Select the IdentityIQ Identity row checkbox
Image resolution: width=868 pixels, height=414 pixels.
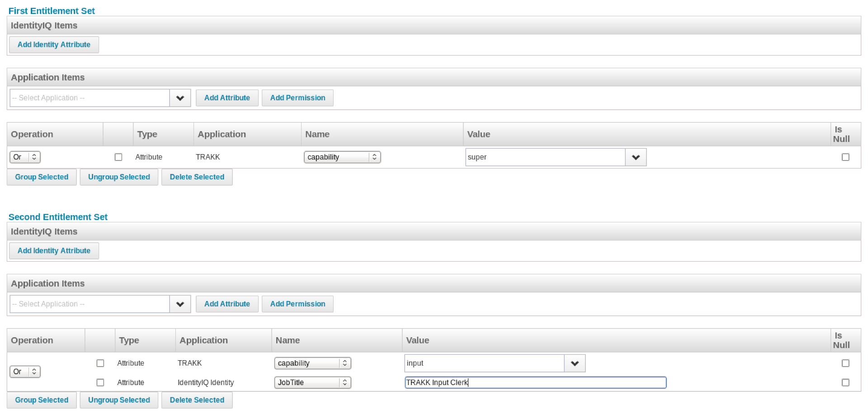point(100,383)
